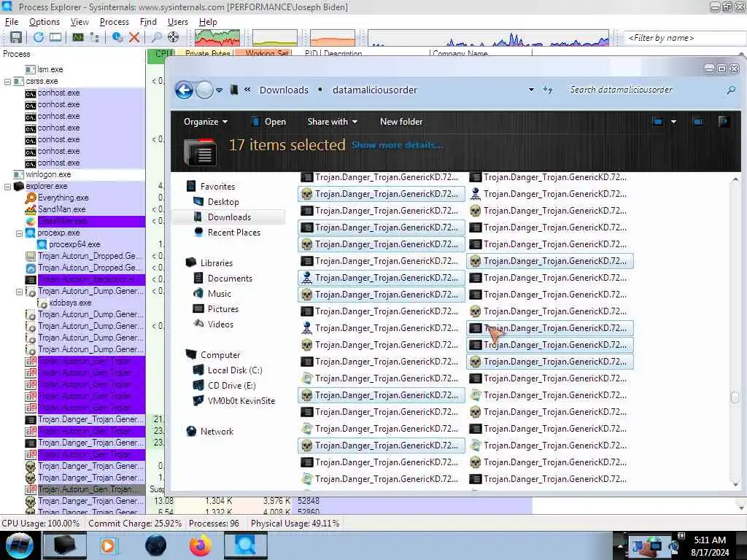This screenshot has height=560, width=747.
Task: Click the clock showing 5:11 AM
Action: coord(710,540)
